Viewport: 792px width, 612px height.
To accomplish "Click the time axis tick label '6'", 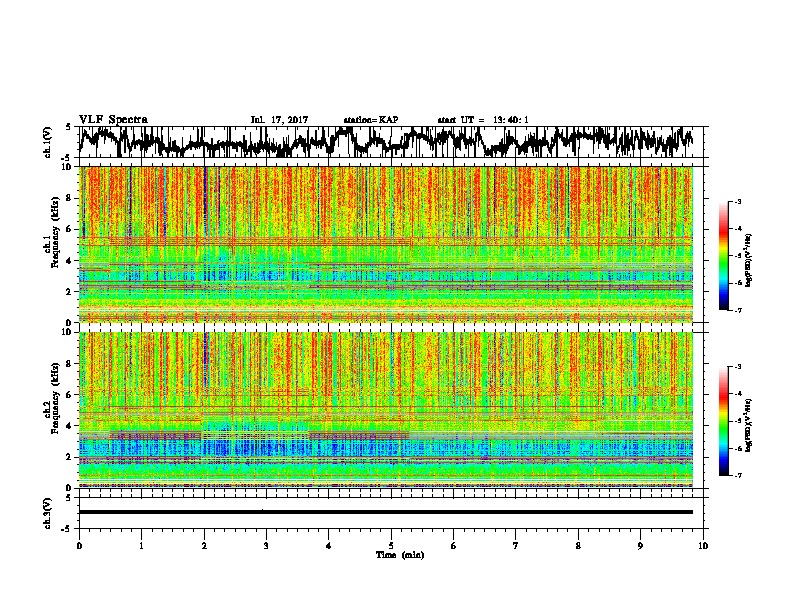I will click(x=454, y=546).
